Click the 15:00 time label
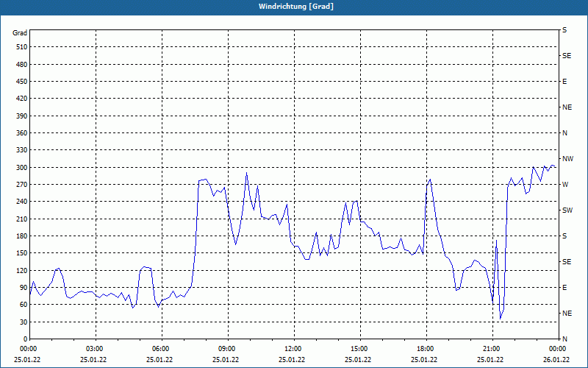The width and height of the screenshot is (588, 368). tap(360, 348)
